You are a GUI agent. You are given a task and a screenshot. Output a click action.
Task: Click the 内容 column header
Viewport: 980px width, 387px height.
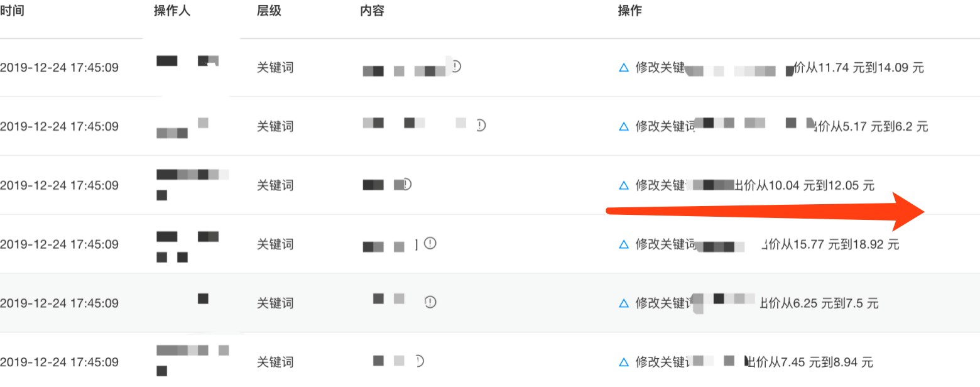(372, 11)
